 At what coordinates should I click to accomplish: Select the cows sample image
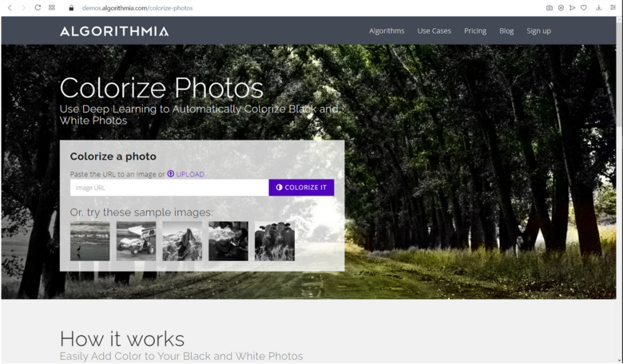pos(275,241)
